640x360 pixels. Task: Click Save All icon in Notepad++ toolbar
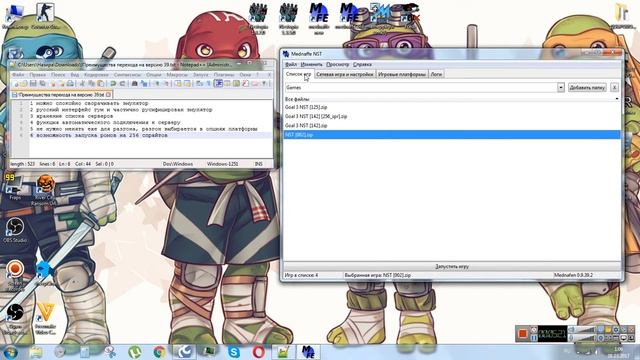coord(42,84)
